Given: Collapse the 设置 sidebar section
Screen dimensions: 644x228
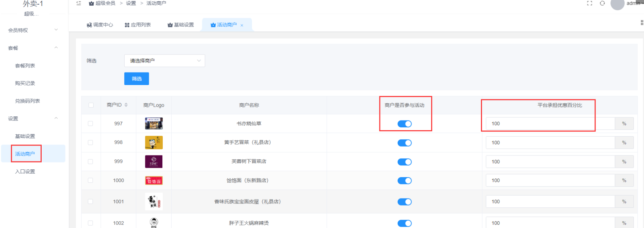Looking at the screenshot, I should point(33,118).
